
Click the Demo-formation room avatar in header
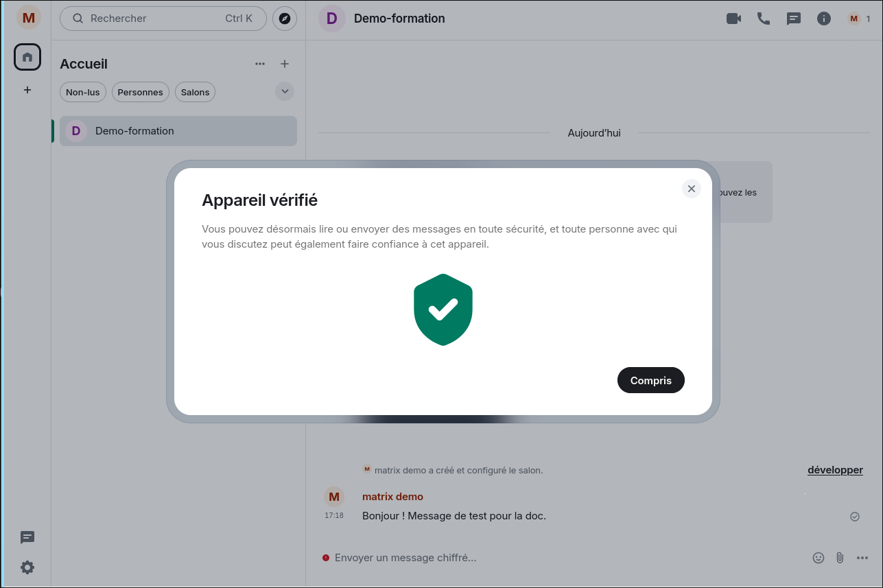click(332, 19)
